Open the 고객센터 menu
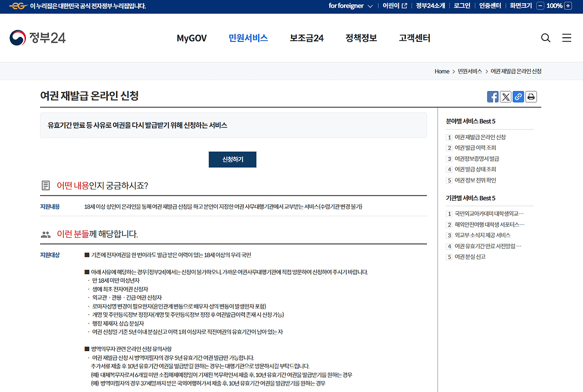583x392 pixels. pyautogui.click(x=414, y=38)
